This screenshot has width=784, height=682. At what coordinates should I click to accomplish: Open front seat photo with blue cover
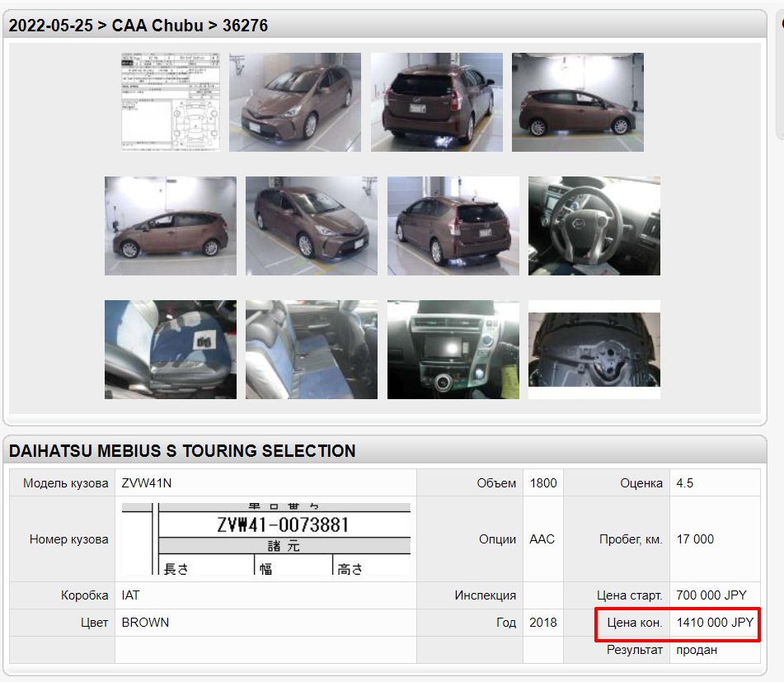tap(171, 350)
